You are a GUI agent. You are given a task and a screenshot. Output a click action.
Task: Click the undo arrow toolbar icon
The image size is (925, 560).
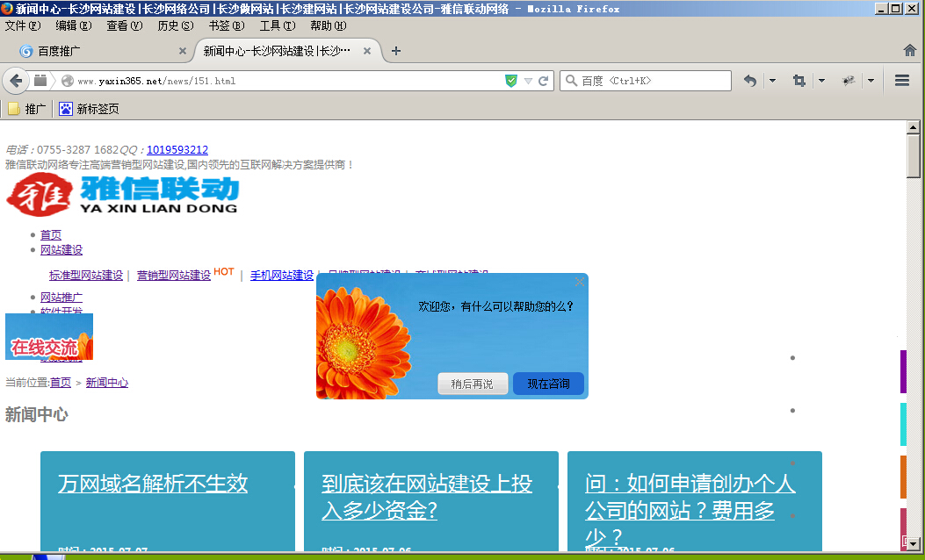749,81
